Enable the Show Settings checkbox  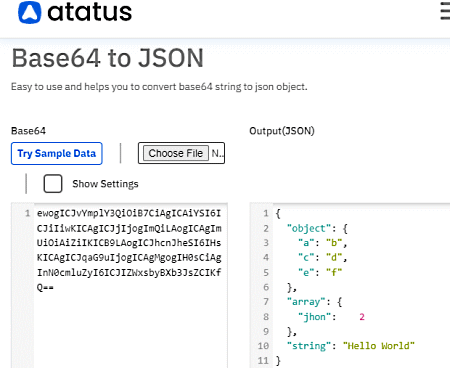click(x=53, y=184)
